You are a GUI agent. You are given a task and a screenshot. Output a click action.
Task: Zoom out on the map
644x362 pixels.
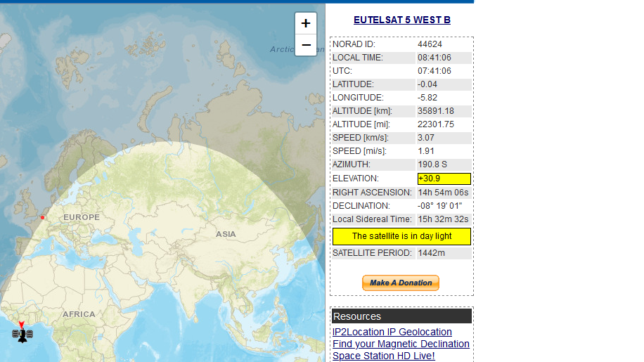coord(306,45)
